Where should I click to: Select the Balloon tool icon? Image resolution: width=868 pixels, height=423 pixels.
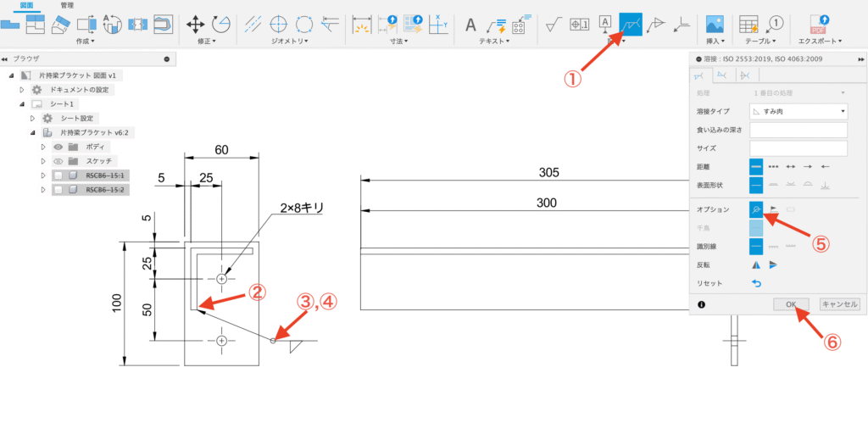tap(775, 25)
